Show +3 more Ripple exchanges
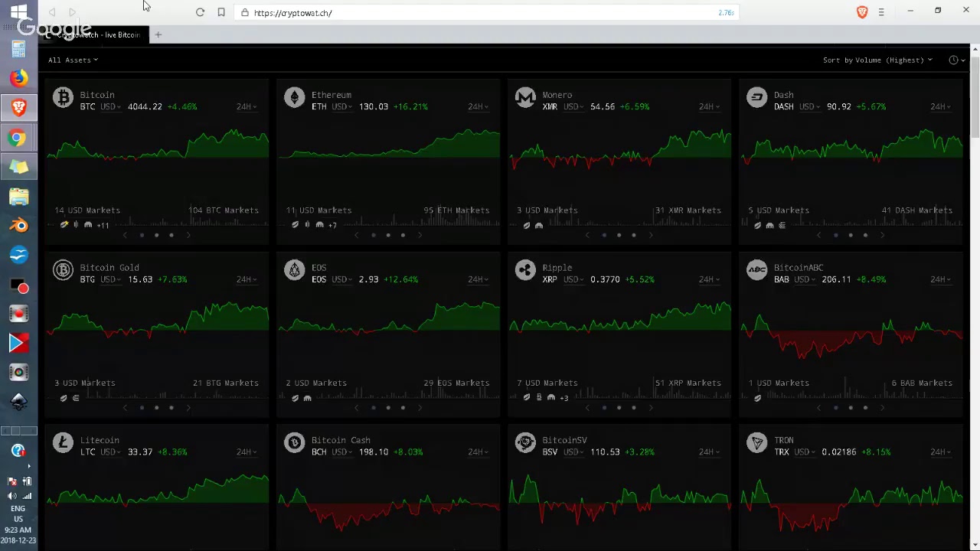This screenshot has height=551, width=980. click(x=563, y=398)
